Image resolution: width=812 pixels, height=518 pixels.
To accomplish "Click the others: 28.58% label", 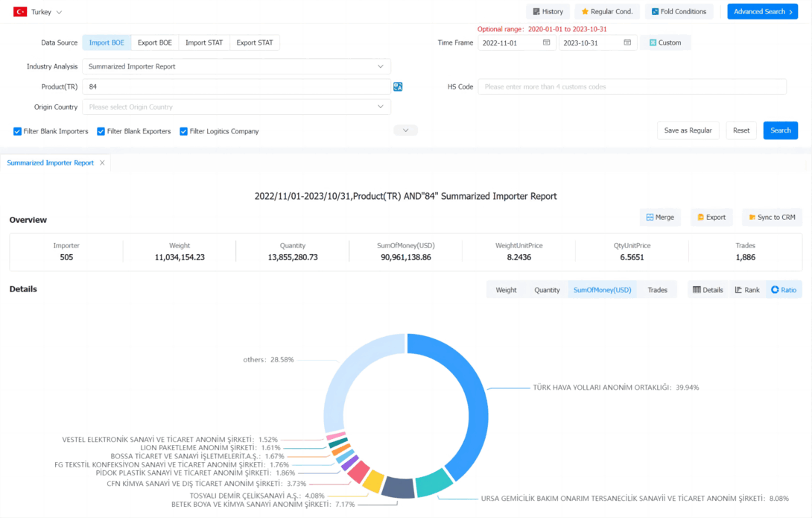I will click(x=268, y=359).
